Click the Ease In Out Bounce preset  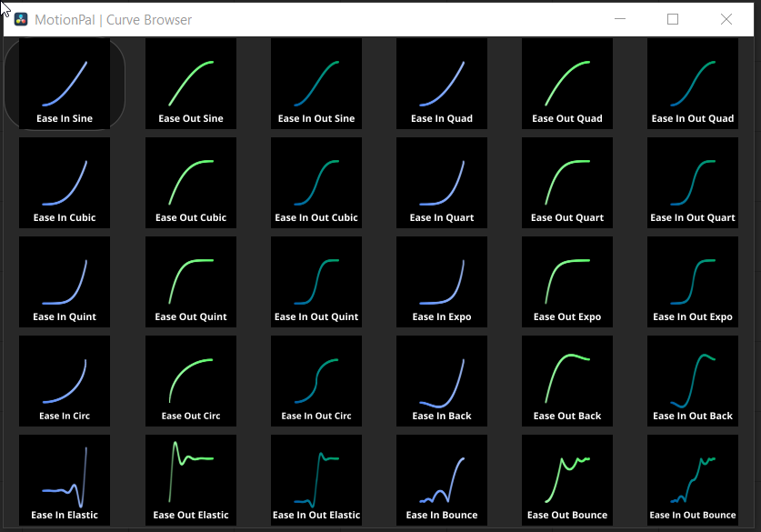coord(693,480)
